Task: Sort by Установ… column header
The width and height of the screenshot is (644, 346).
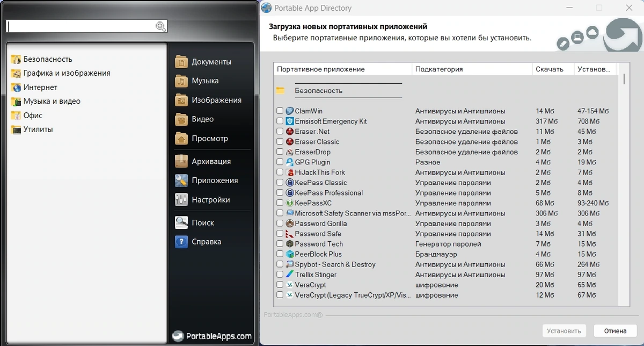Action: pos(596,69)
